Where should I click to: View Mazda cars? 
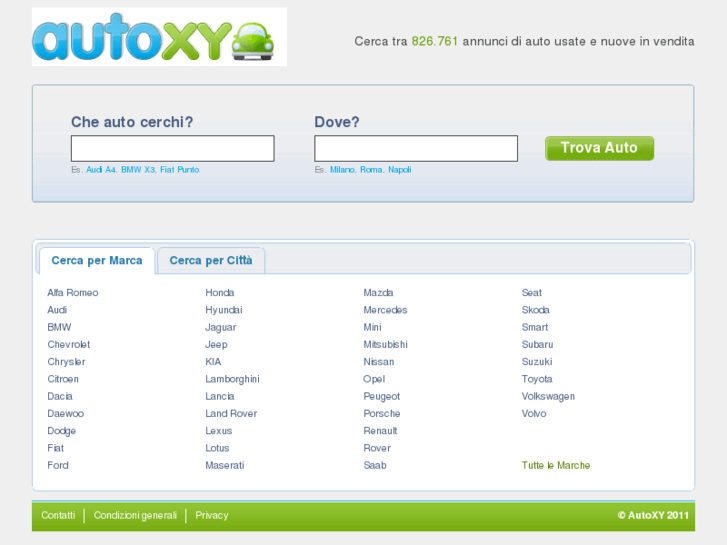378,293
